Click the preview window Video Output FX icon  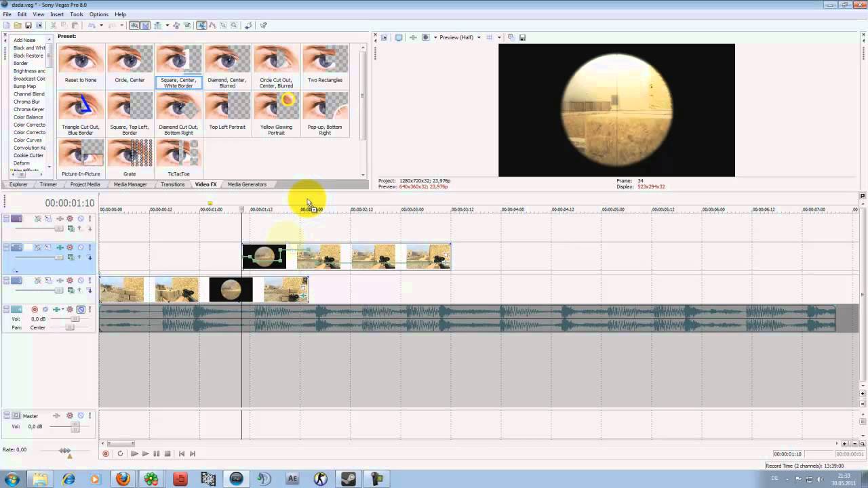pyautogui.click(x=414, y=37)
